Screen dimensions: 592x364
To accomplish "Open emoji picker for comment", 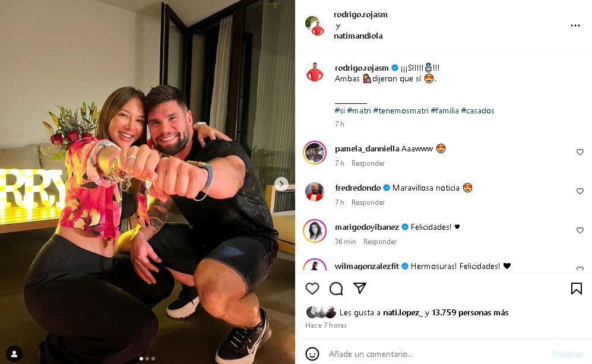I will point(312,354).
